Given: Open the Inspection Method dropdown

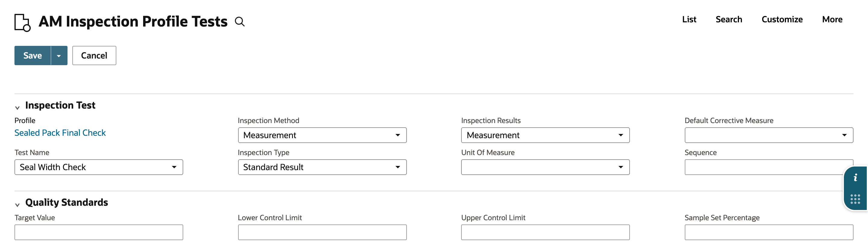Looking at the screenshot, I should point(322,135).
